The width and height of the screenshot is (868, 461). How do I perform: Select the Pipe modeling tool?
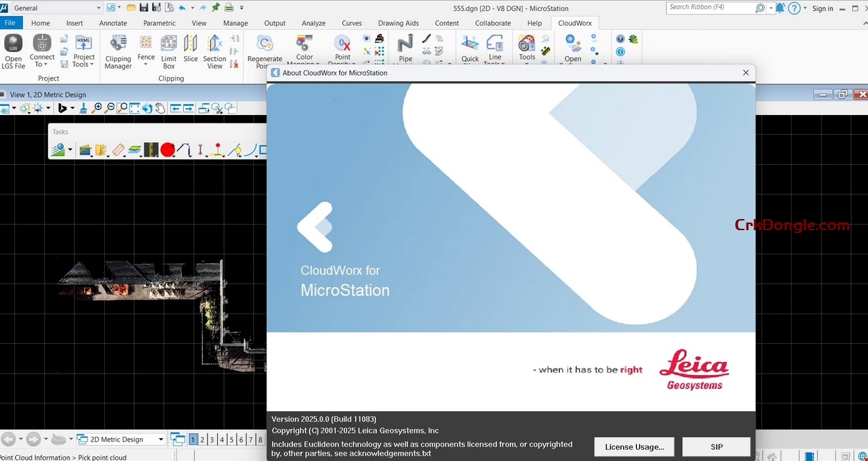(x=405, y=49)
